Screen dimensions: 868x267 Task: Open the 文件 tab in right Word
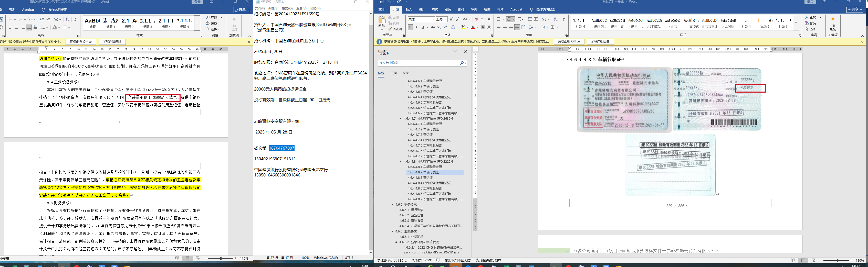[381, 9]
